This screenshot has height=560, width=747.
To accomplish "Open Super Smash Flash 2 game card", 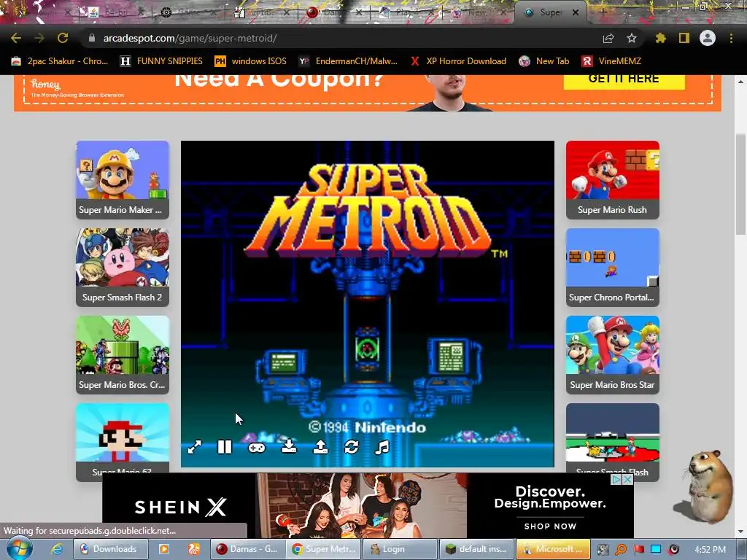I will tap(123, 268).
